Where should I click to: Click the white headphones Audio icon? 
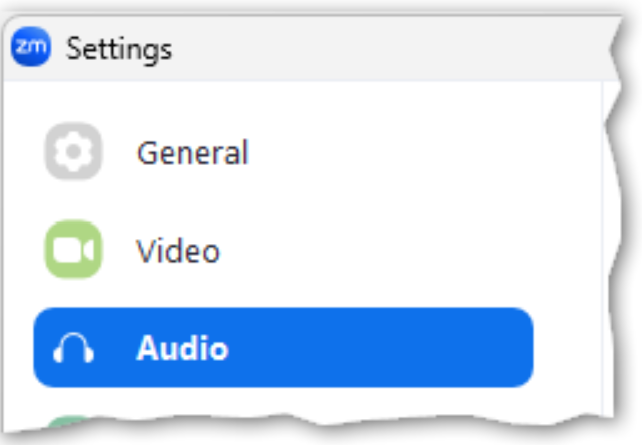(x=73, y=348)
